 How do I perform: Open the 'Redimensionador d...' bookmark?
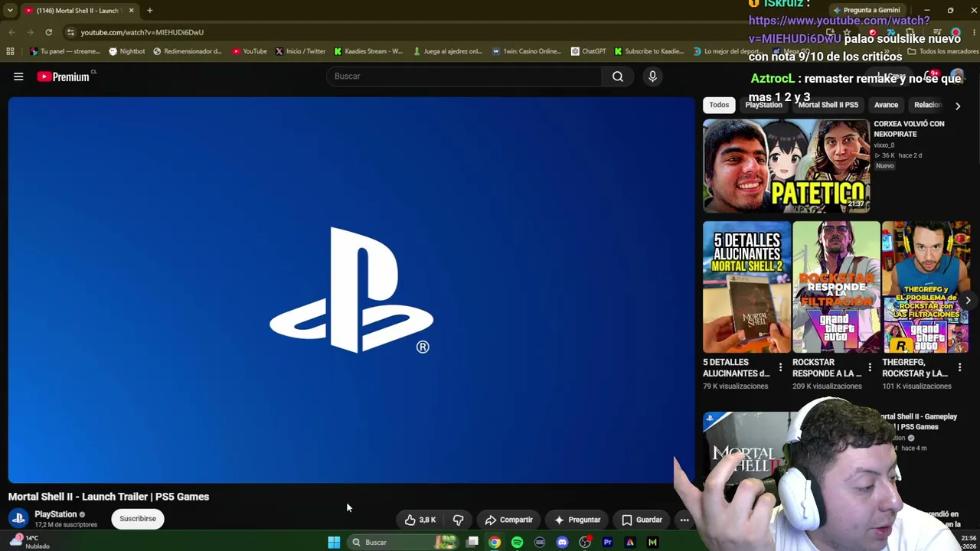point(188,51)
